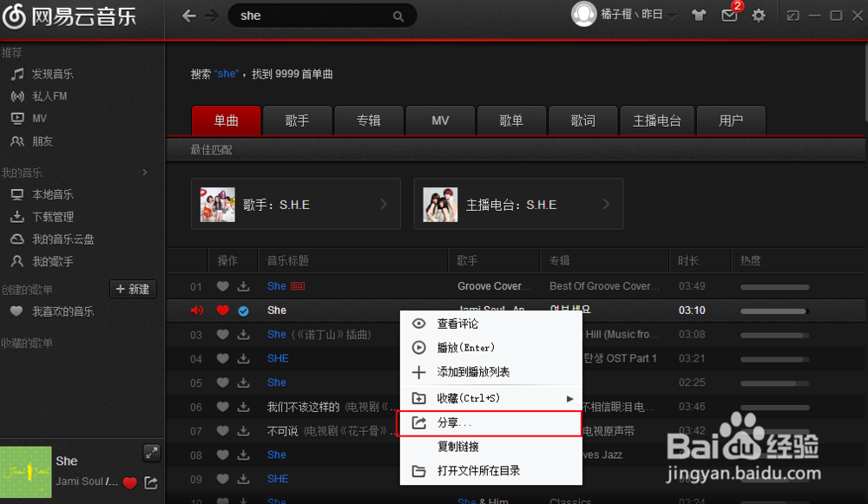
Task: Open the message inbox with badge 2
Action: [x=729, y=15]
